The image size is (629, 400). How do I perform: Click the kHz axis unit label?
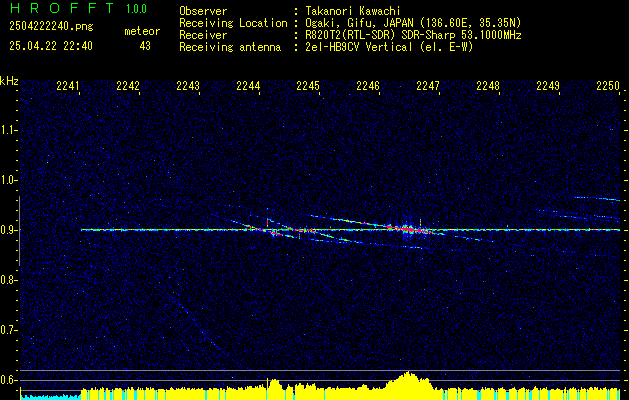coord(9,81)
